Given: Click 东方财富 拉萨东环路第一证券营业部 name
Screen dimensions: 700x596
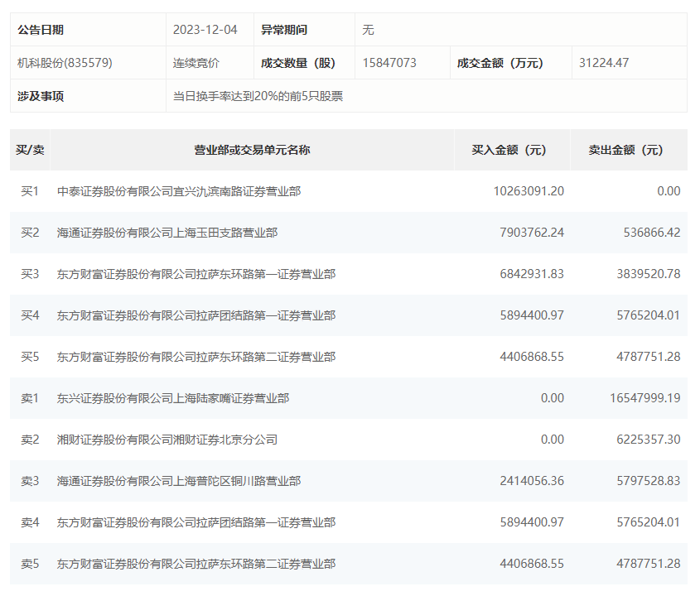Looking at the screenshot, I should [196, 274].
